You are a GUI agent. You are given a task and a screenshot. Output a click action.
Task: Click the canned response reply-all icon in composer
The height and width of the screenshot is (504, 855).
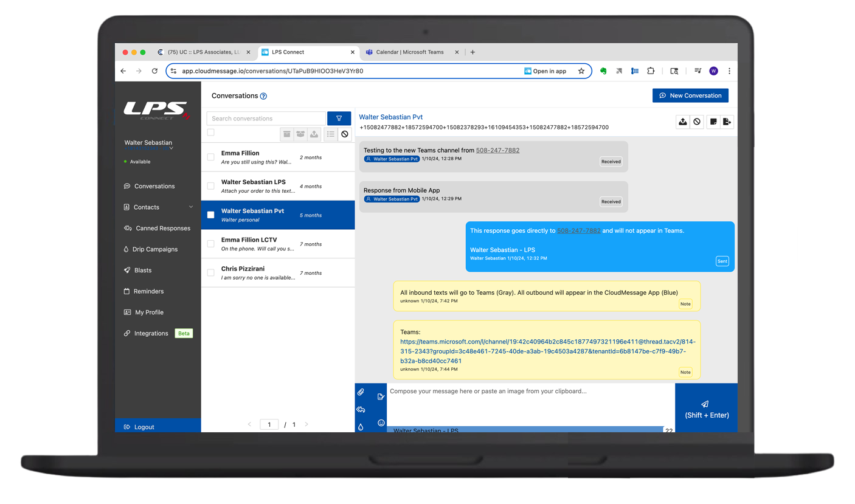coord(361,410)
